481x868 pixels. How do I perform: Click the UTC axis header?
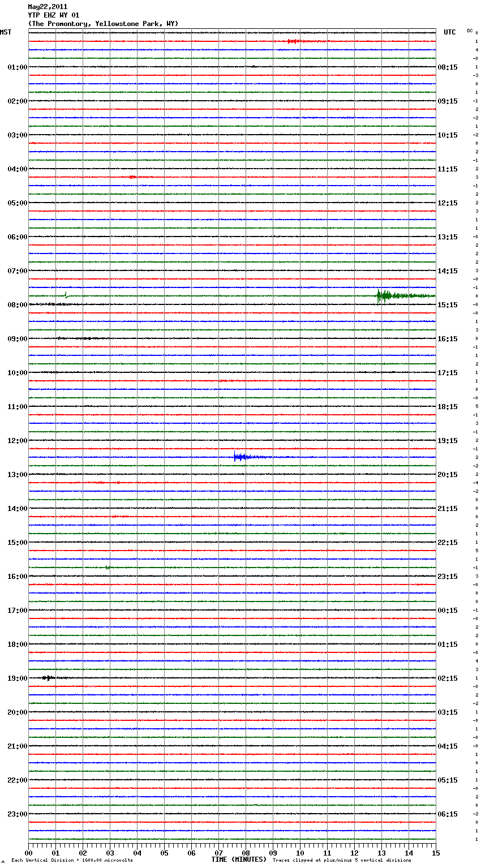point(449,32)
